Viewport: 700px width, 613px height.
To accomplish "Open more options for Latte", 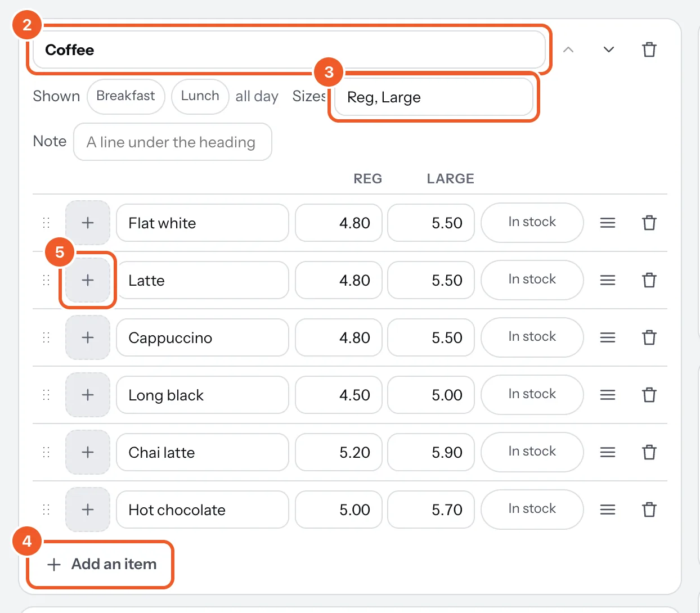I will (x=608, y=280).
